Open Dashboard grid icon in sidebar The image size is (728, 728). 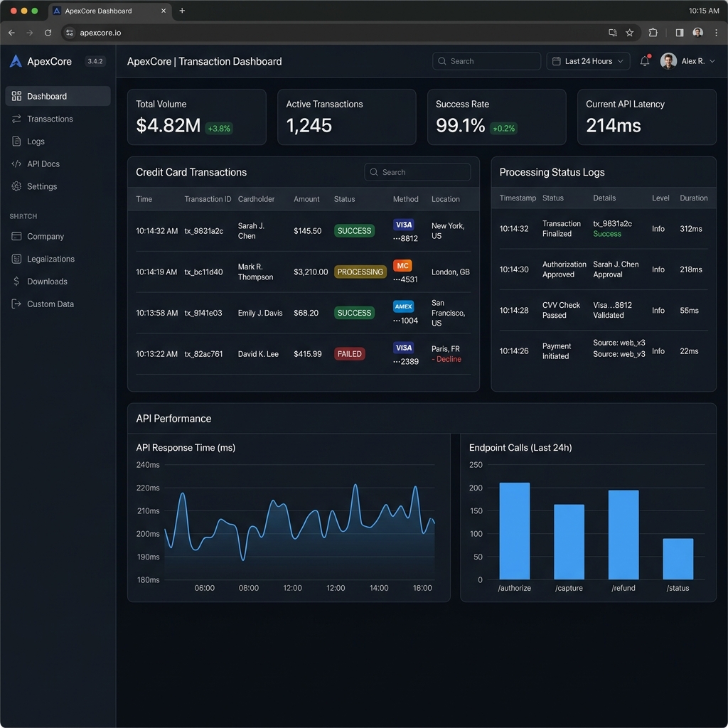[17, 96]
